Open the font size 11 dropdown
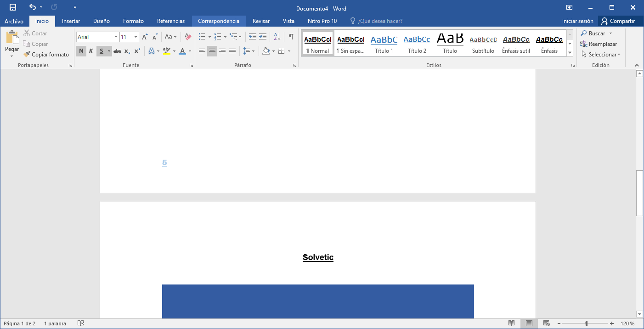644x329 pixels. click(x=136, y=37)
